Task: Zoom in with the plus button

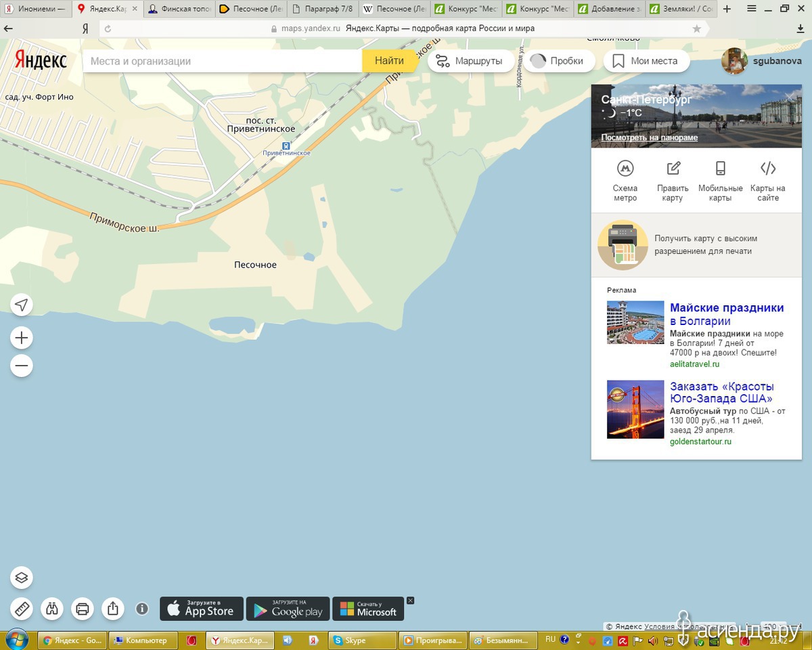Action: 22,338
